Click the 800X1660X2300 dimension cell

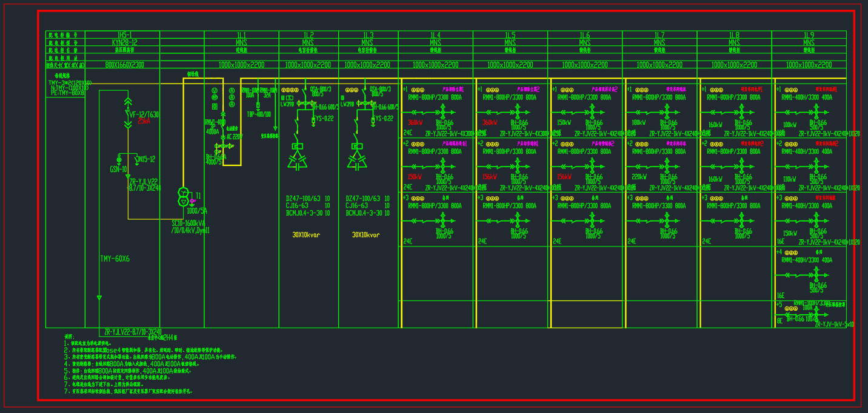[x=124, y=65]
